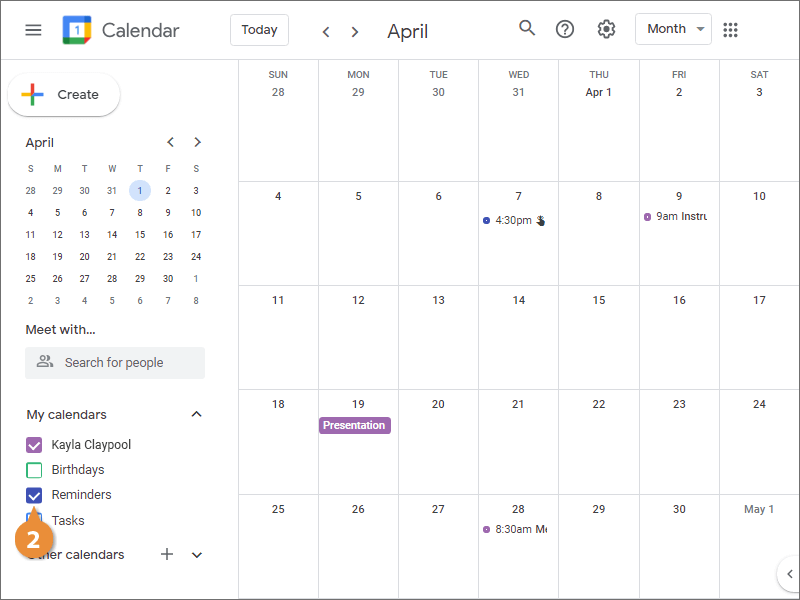Type in Search for people field

pos(115,363)
